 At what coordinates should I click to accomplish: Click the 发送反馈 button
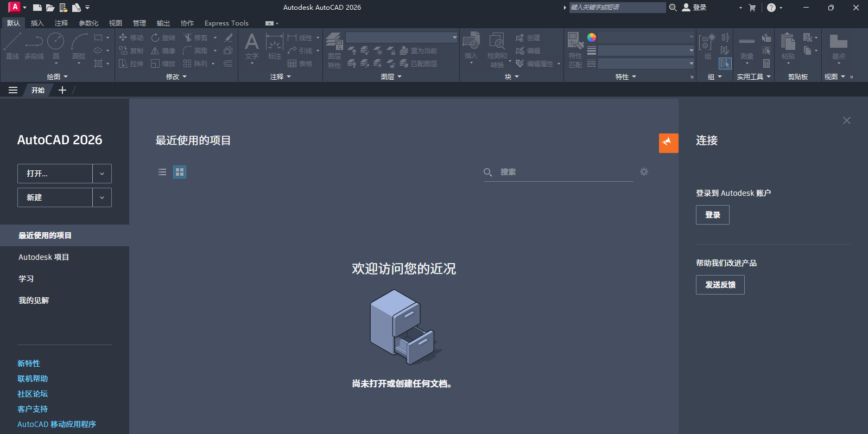coord(720,285)
